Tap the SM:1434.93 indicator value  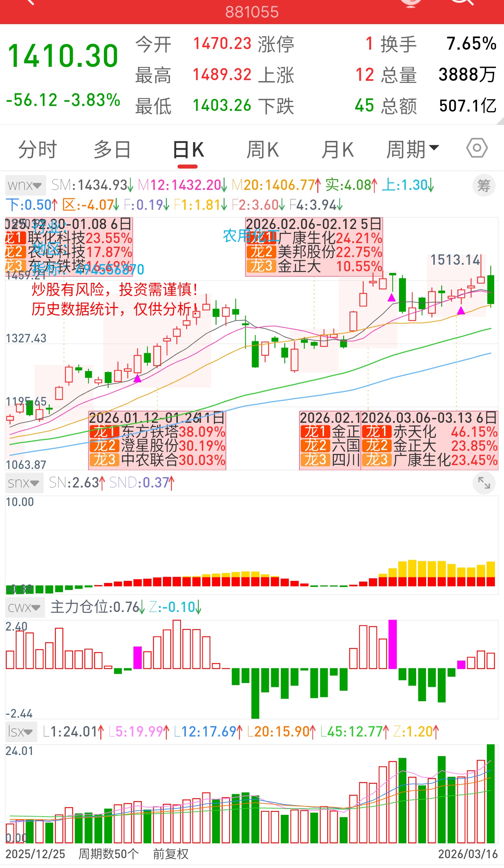pyautogui.click(x=92, y=185)
